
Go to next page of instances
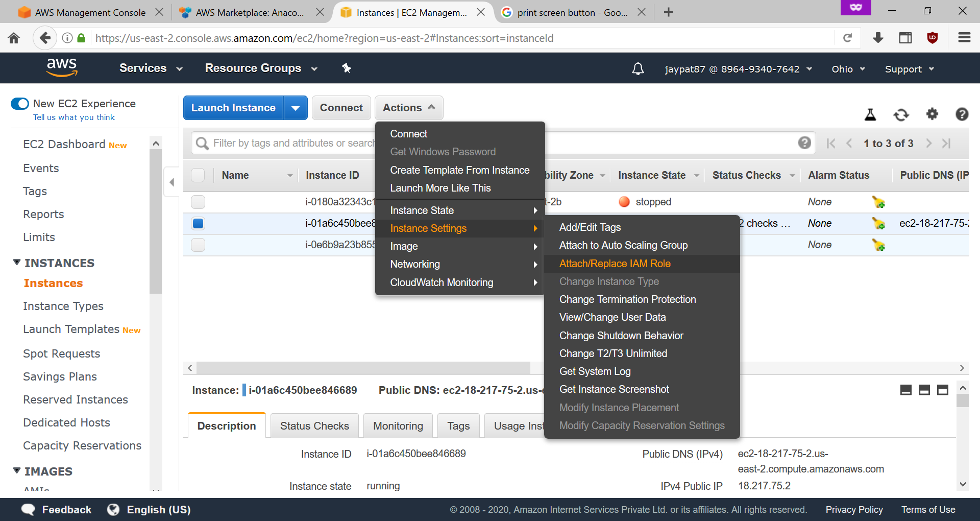click(x=928, y=144)
